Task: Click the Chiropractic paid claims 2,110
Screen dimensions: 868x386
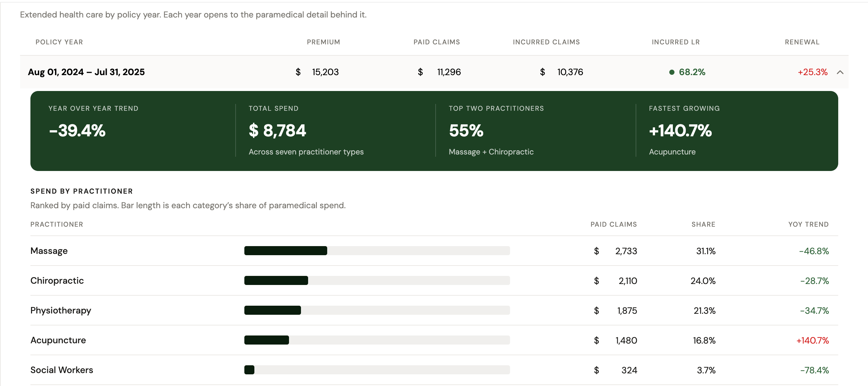Action: pos(628,281)
